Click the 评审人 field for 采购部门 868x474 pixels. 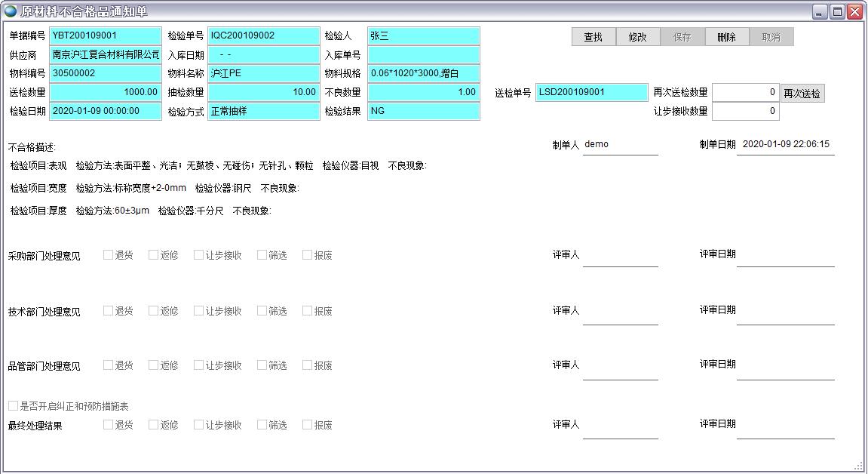click(620, 257)
